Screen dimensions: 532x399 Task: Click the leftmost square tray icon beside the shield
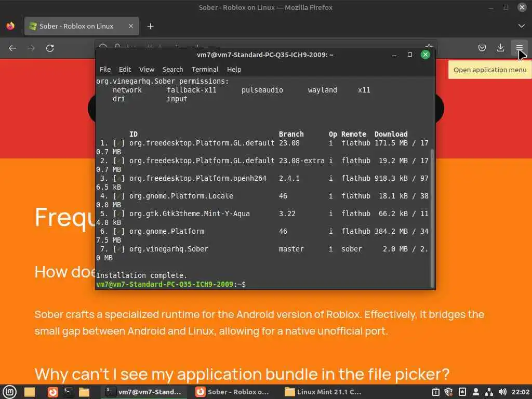436,392
